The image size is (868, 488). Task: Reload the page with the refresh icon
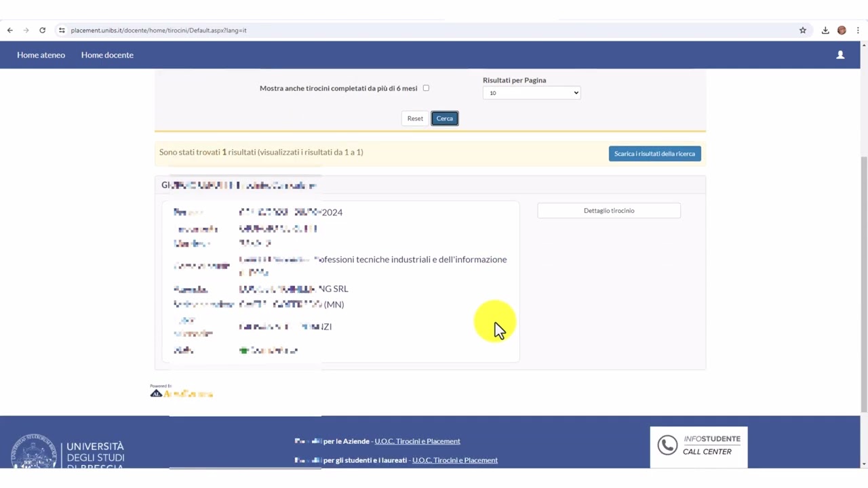point(42,30)
